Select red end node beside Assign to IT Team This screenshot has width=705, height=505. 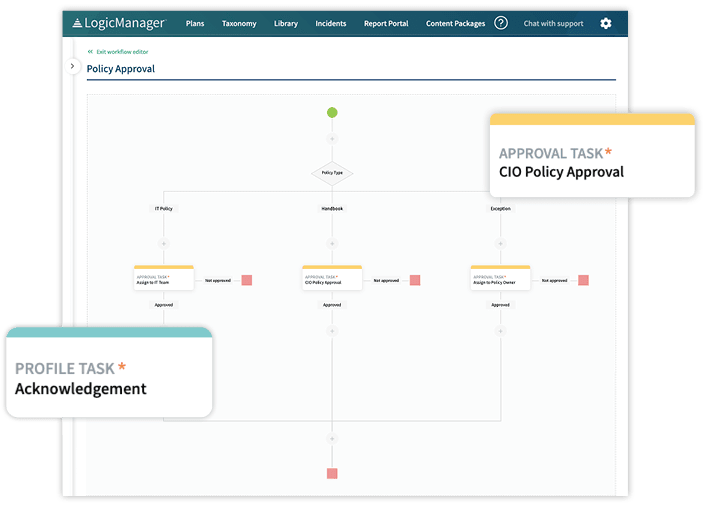point(246,280)
